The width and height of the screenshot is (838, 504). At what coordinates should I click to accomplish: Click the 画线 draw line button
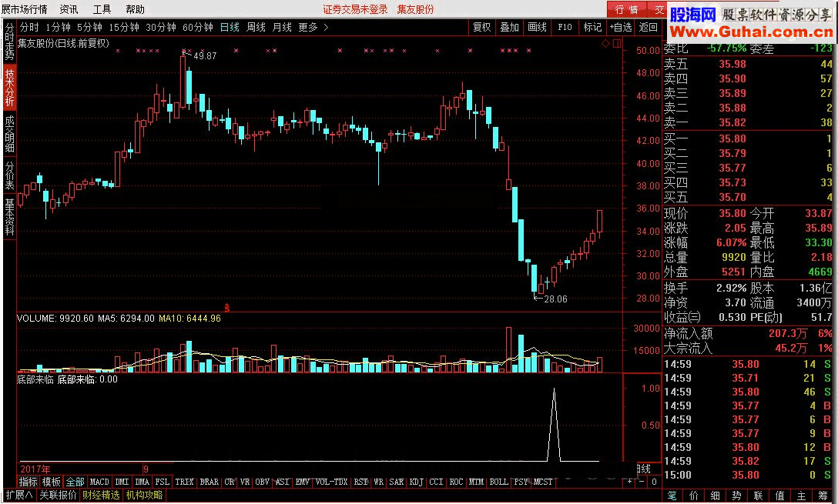coord(537,27)
